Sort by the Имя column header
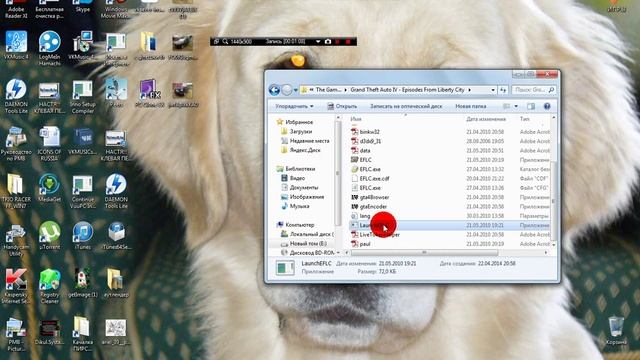 (356, 119)
